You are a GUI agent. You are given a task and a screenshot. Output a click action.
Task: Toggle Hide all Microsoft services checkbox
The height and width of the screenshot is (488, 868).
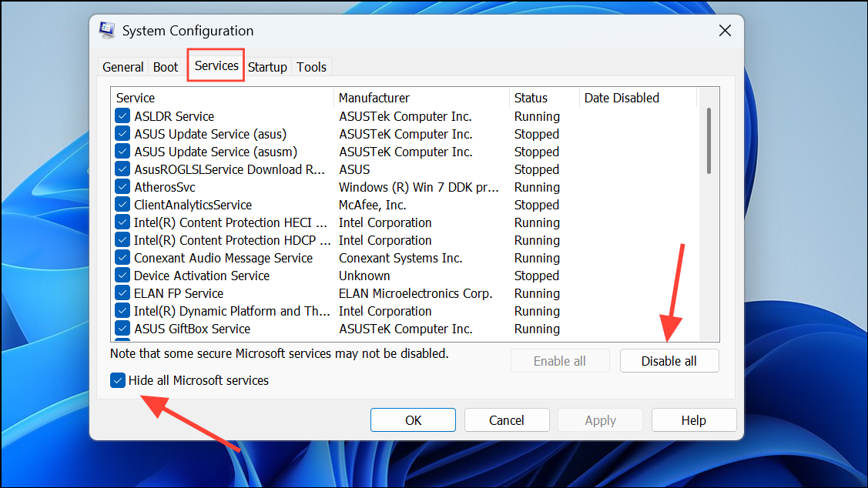(x=117, y=381)
